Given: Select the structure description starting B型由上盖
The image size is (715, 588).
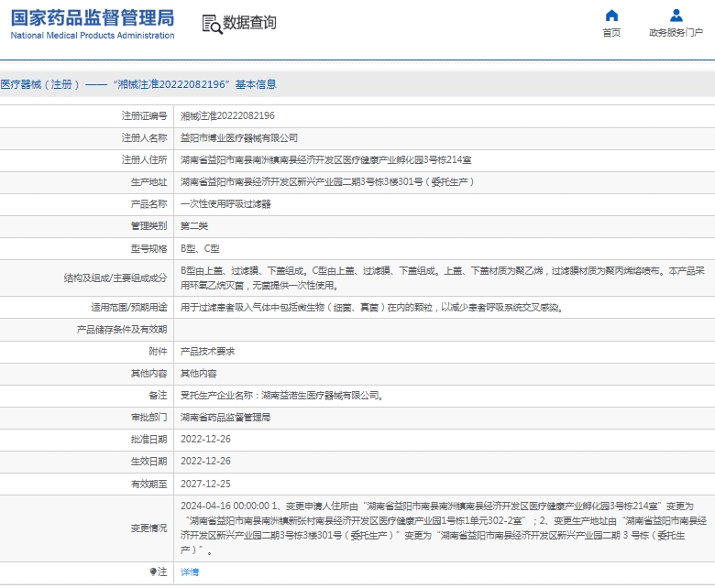Looking at the screenshot, I should 443,278.
